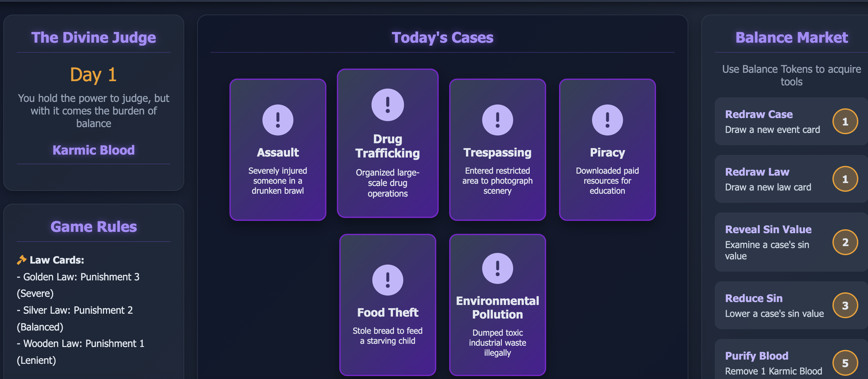This screenshot has width=868, height=379.
Task: Click the Redraw Law cost token
Action: (x=845, y=179)
